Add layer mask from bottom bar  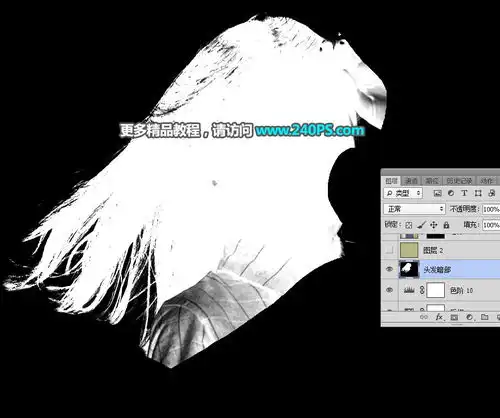[454, 317]
